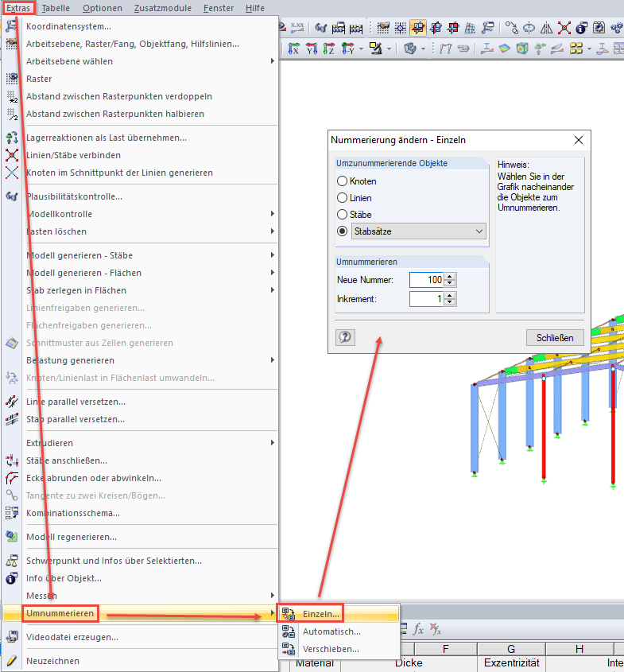Open the Optionen menu
This screenshot has height=672, width=624.
click(103, 8)
